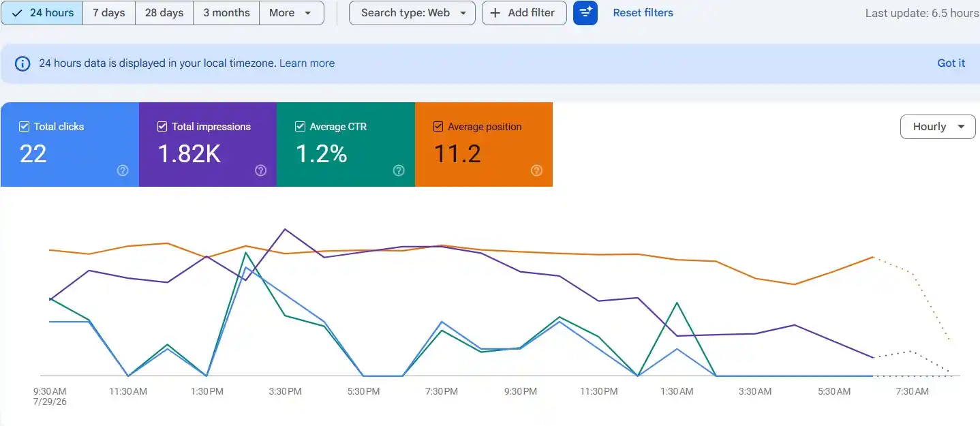The height and width of the screenshot is (426, 980).
Task: Click the Reset filters link
Action: pos(643,13)
